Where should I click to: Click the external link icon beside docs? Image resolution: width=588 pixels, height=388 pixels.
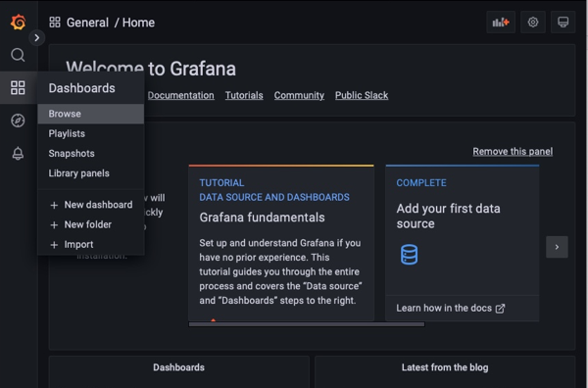(500, 309)
